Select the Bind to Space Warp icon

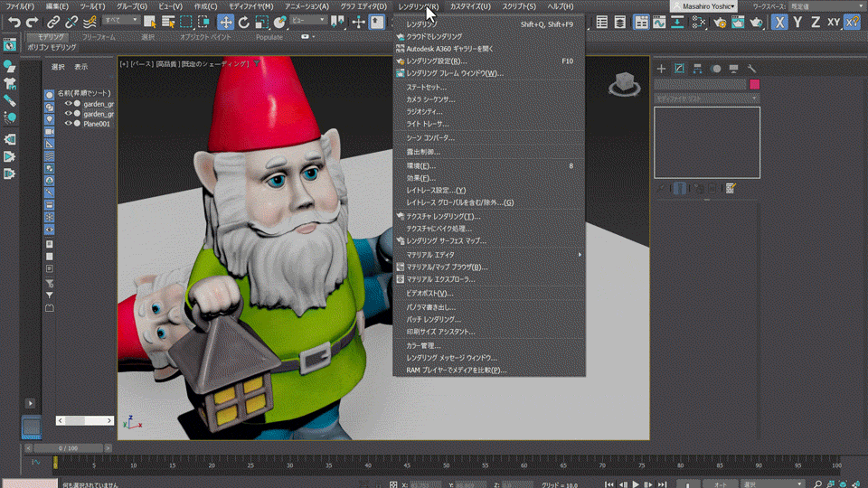[x=90, y=22]
